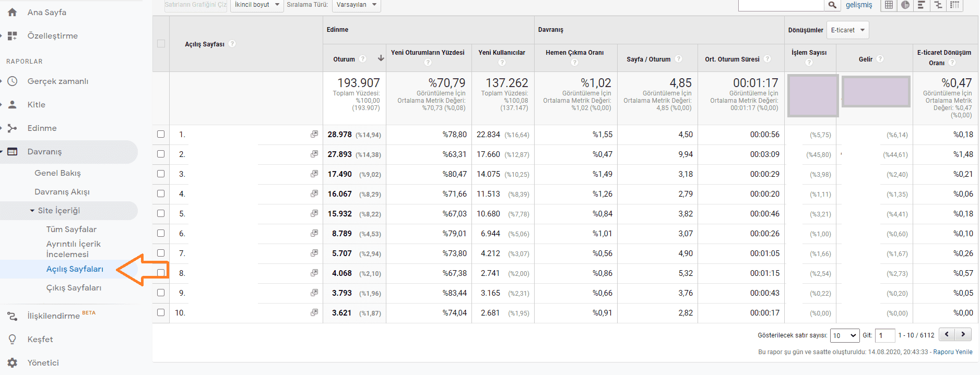Open the rows-per-page selector

pyautogui.click(x=844, y=335)
